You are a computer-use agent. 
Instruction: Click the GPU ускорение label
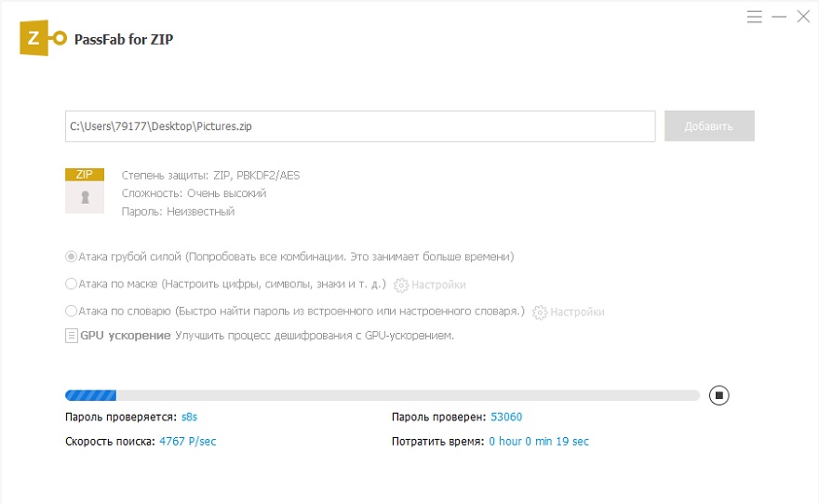tap(126, 336)
